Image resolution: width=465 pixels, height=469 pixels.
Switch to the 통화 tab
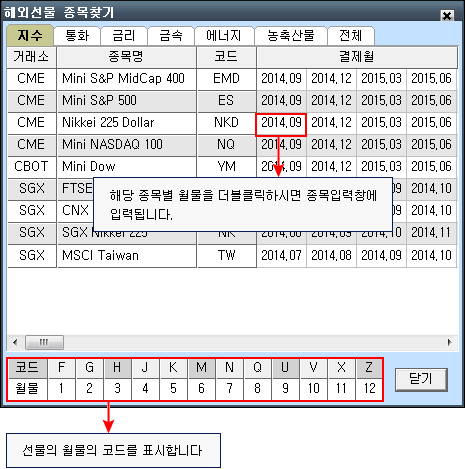click(x=77, y=35)
